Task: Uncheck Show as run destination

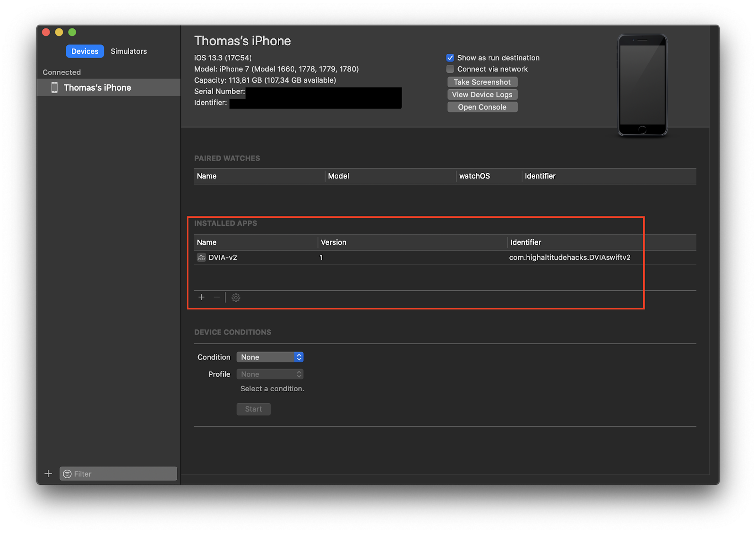Action: 450,58
